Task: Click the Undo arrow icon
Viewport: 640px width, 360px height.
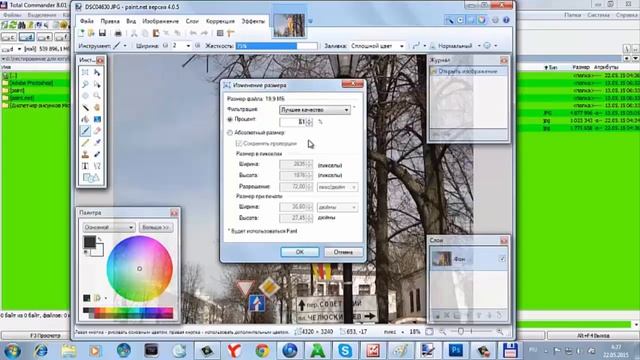Action: pyautogui.click(x=193, y=33)
